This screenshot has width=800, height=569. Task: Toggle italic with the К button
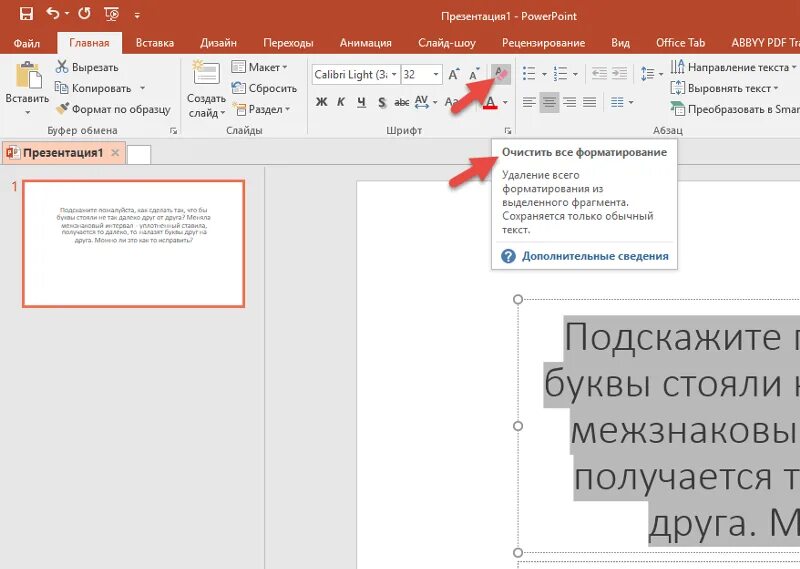[341, 102]
